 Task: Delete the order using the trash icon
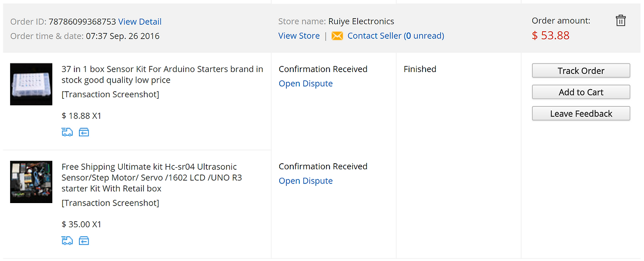[x=621, y=21]
